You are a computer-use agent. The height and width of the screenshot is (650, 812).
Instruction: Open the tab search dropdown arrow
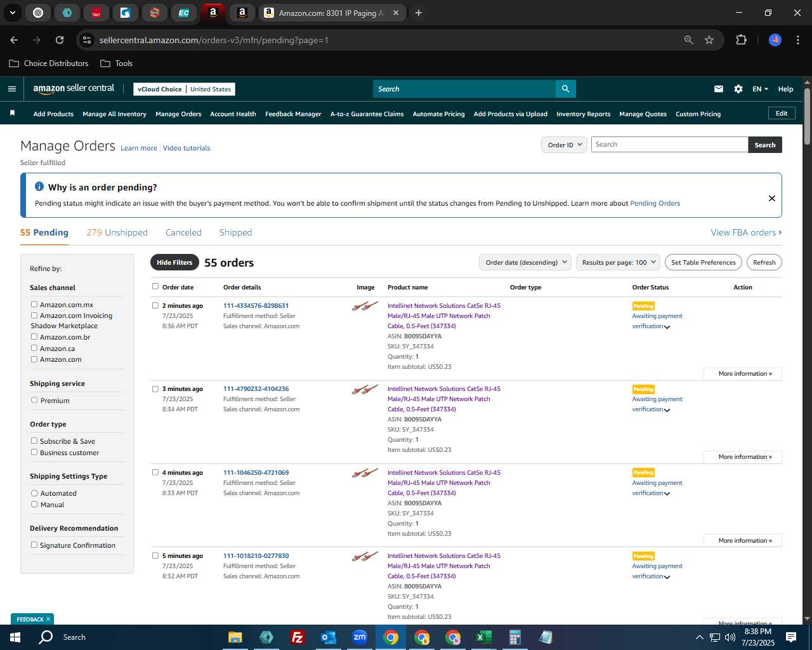tap(12, 13)
